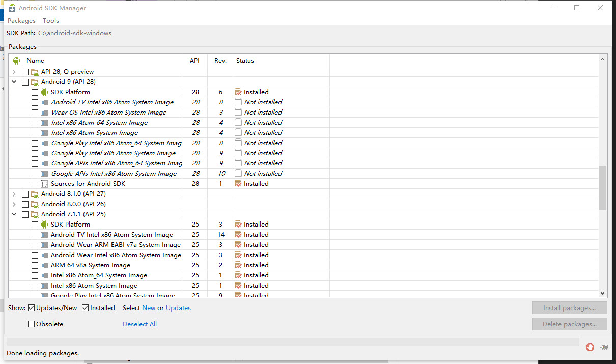The width and height of the screenshot is (616, 364).
Task: Click the Android Wear ARM EABI v7a icon
Action: coord(44,245)
